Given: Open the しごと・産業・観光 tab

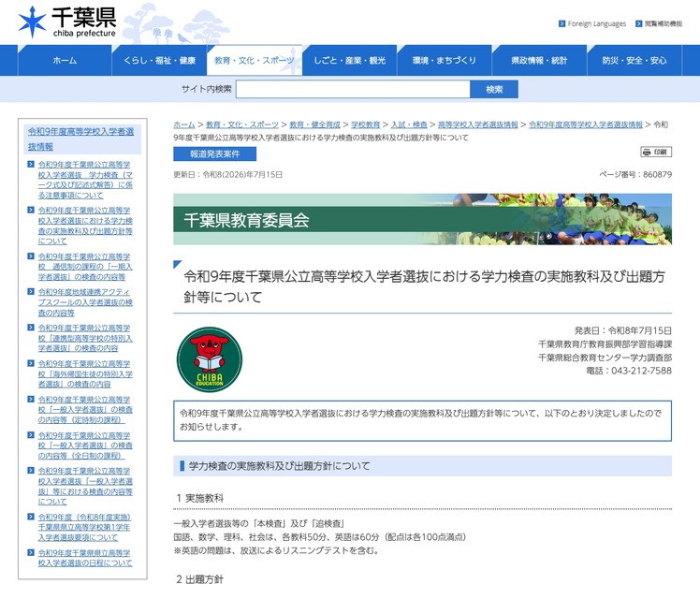Looking at the screenshot, I should point(350,60).
